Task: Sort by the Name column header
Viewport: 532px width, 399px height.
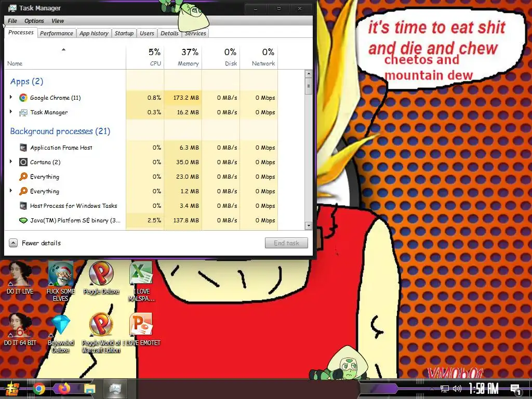Action: coord(65,57)
